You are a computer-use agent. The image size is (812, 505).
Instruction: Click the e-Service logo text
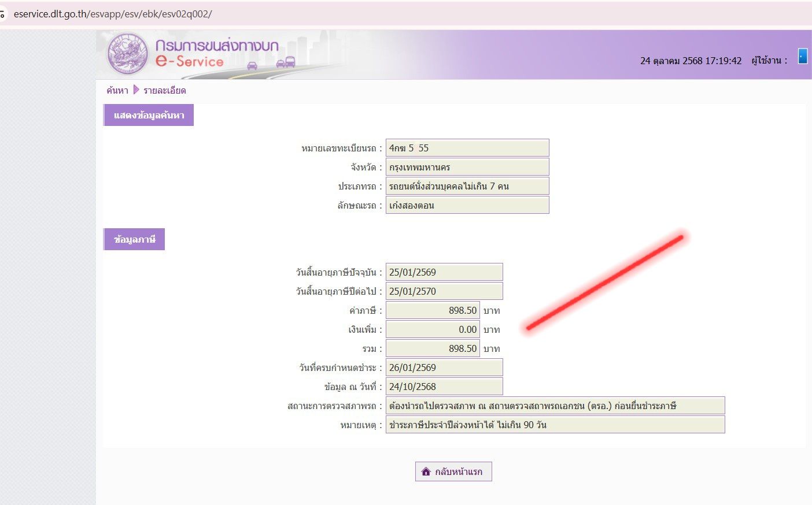[190, 61]
